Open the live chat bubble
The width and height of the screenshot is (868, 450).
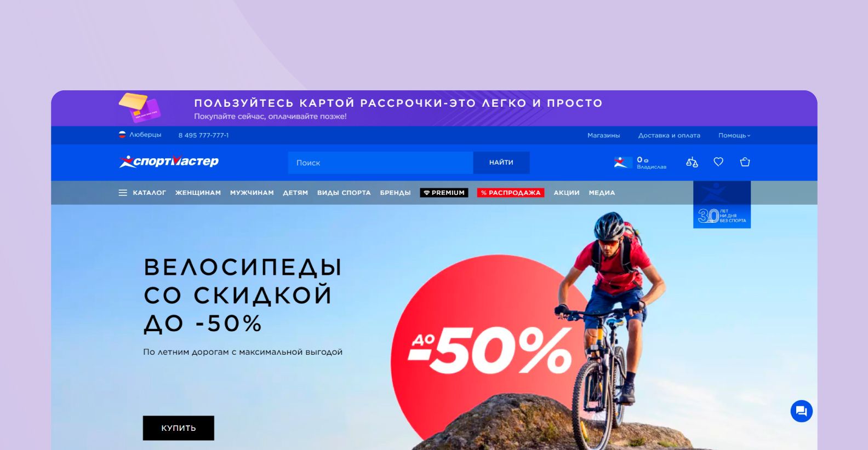(x=801, y=411)
